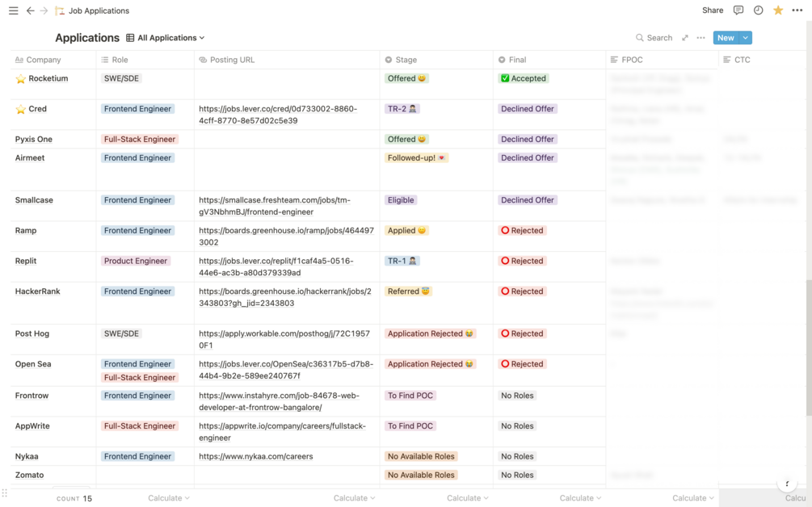
Task: Open the All Applications view dropdown
Action: point(166,38)
